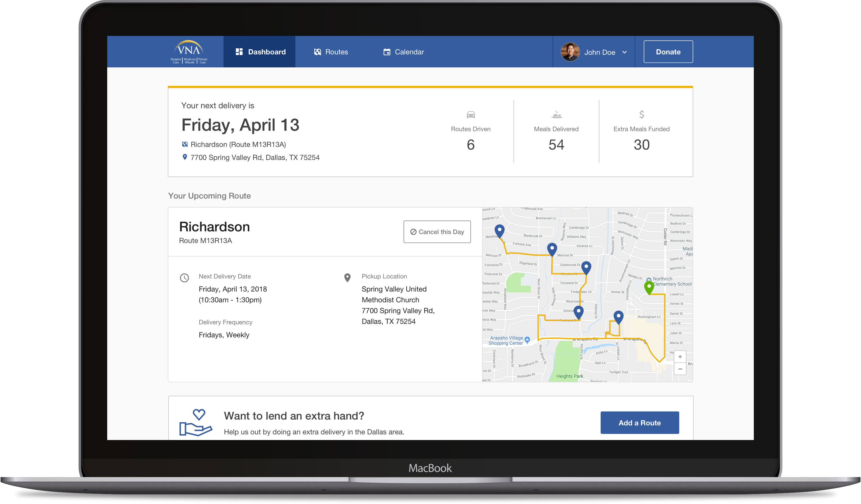Click the John Doe name label
861x504 pixels.
[x=600, y=52]
